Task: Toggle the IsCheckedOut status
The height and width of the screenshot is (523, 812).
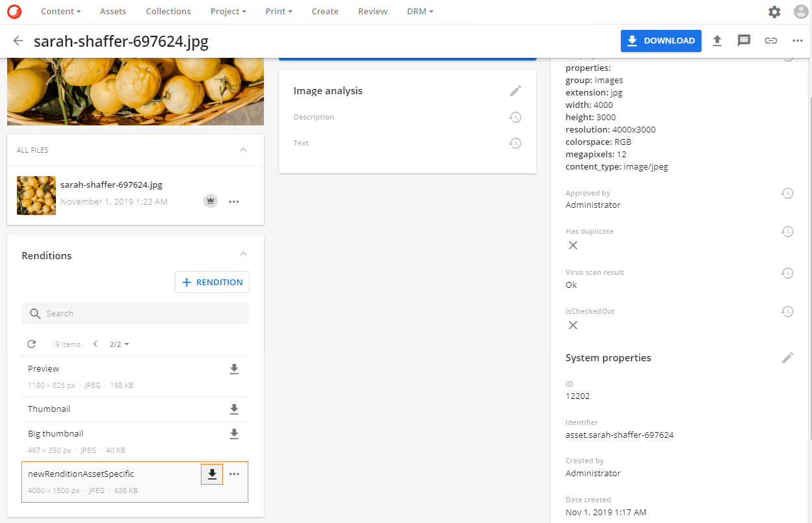Action: pos(573,325)
